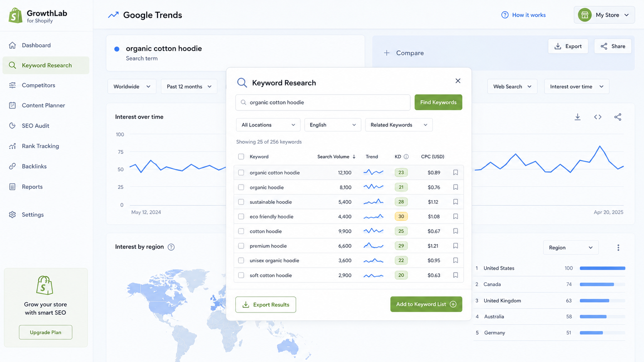Expand the Related Keywords dropdown
The width and height of the screenshot is (644, 362).
coord(399,125)
